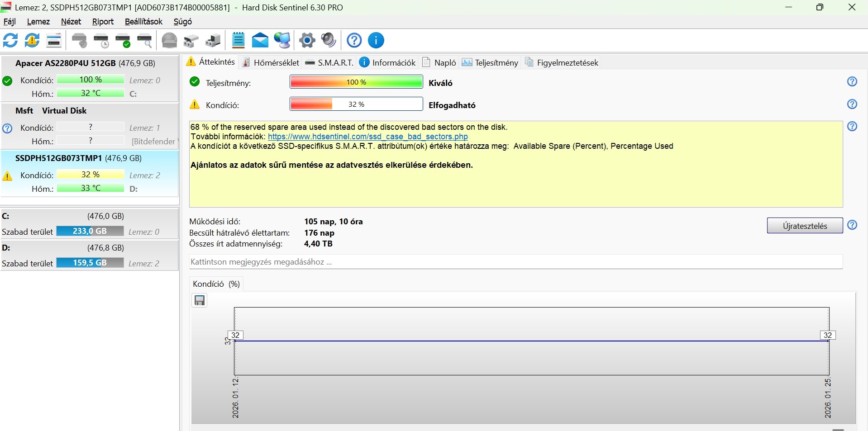Click the 'Kiváló' performance status text
868x431 pixels.
click(x=440, y=83)
